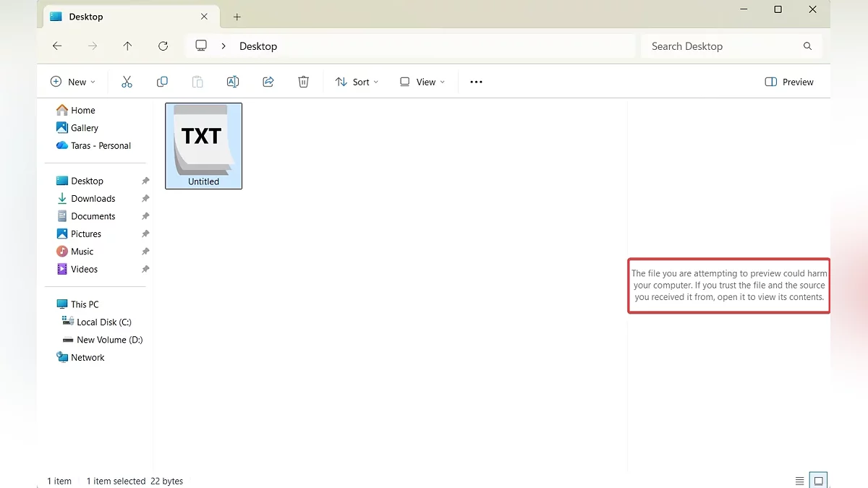Click the monitor icon in address bar
This screenshot has width=868, height=488.
[x=201, y=46]
